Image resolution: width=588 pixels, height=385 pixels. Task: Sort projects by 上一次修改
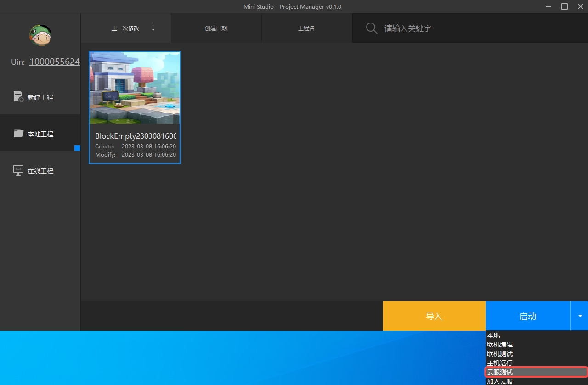coord(125,28)
